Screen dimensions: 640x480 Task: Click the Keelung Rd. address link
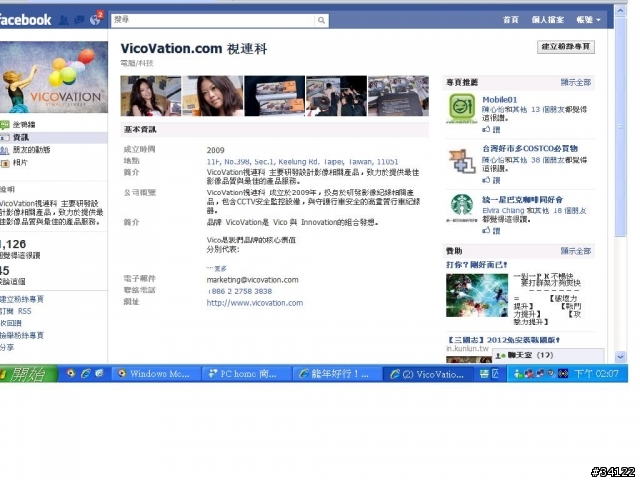(x=302, y=162)
